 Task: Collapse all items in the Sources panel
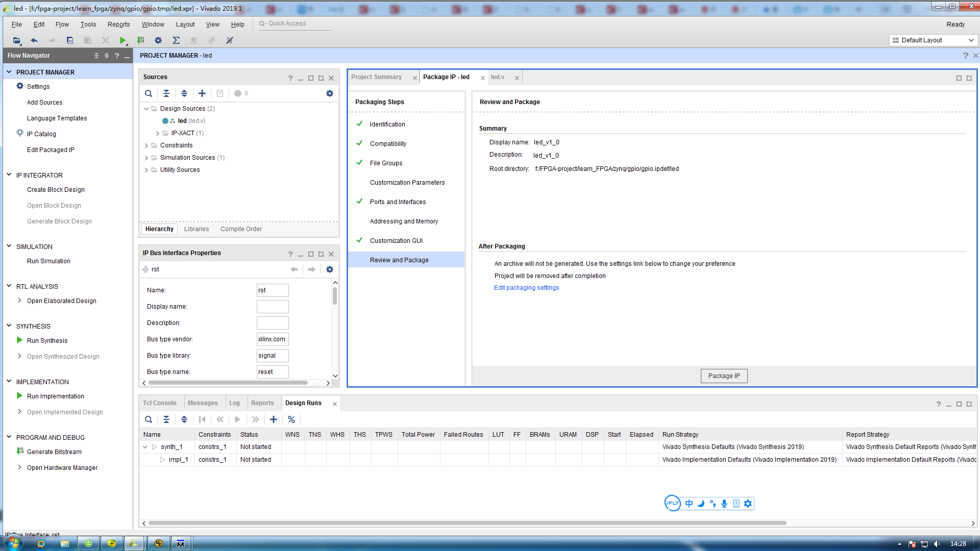point(166,93)
